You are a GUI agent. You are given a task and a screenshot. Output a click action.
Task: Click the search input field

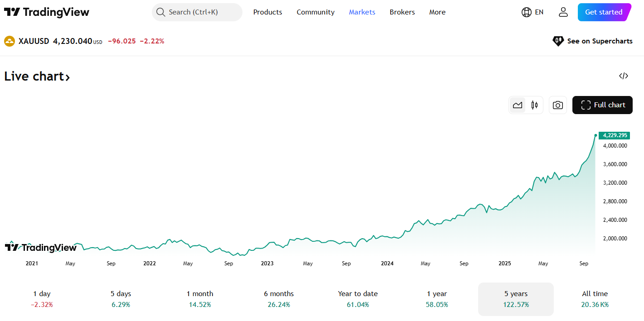(x=197, y=12)
